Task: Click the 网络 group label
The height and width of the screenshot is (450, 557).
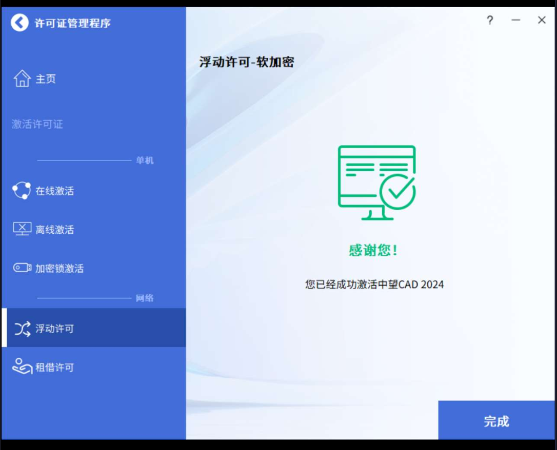Action: tap(145, 298)
